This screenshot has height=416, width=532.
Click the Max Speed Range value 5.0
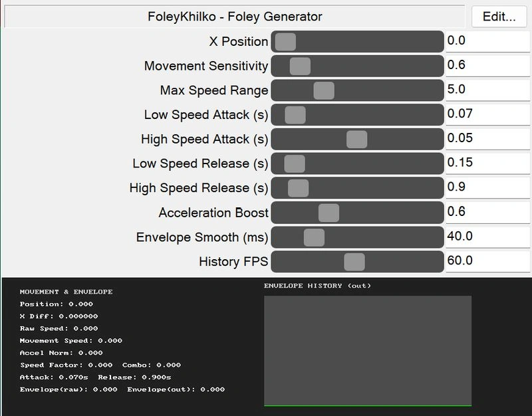click(487, 90)
